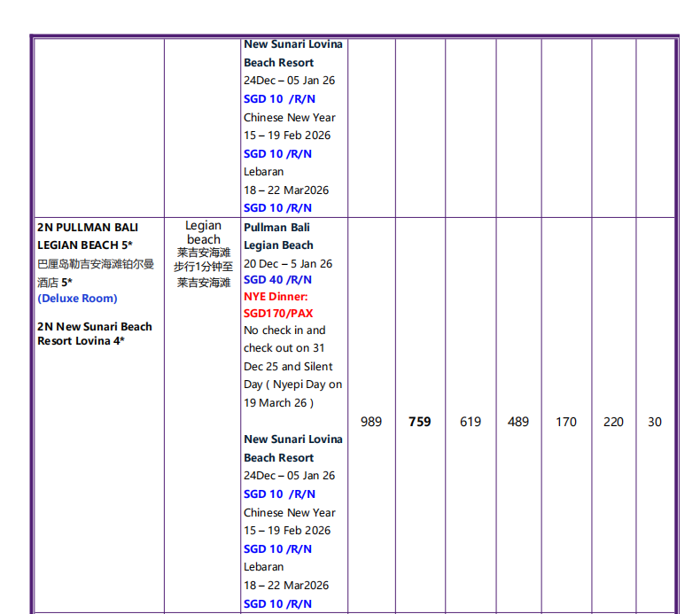Click the "No check in and" note line
Image resolution: width=700 pixels, height=614 pixels.
[x=284, y=330]
